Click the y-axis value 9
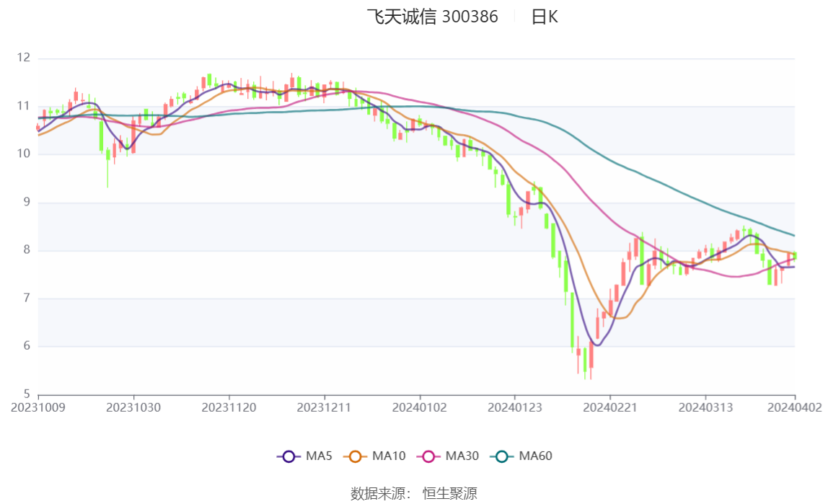The height and width of the screenshot is (504, 828). (x=27, y=202)
